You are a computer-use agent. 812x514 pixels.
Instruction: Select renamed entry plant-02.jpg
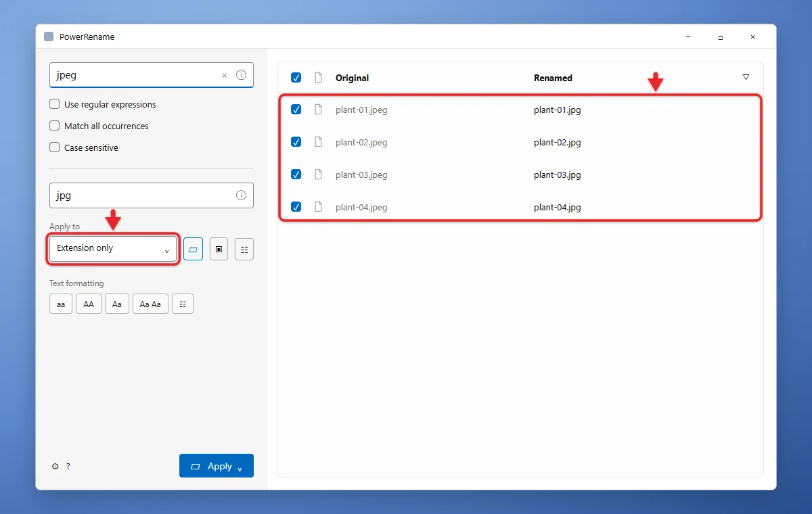tap(558, 142)
